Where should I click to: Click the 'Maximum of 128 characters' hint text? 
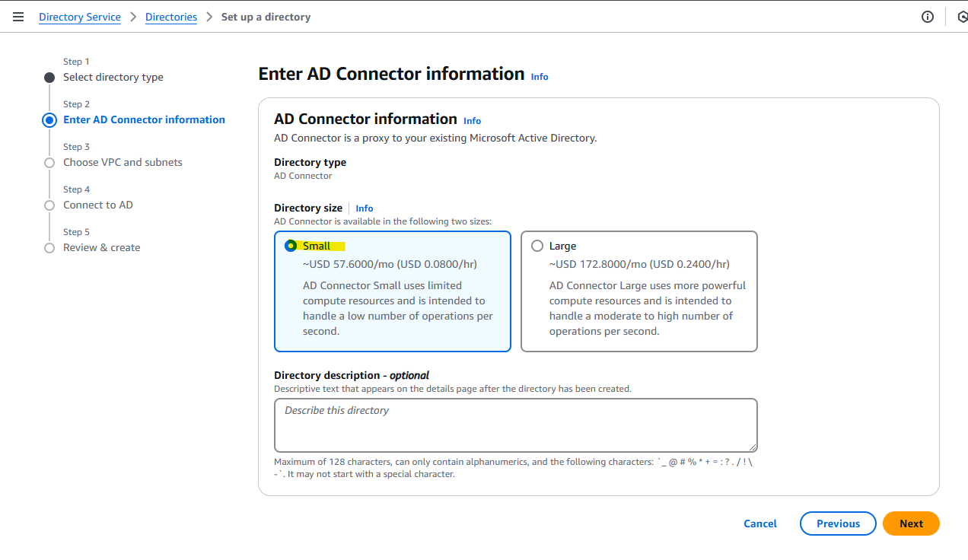(513, 468)
